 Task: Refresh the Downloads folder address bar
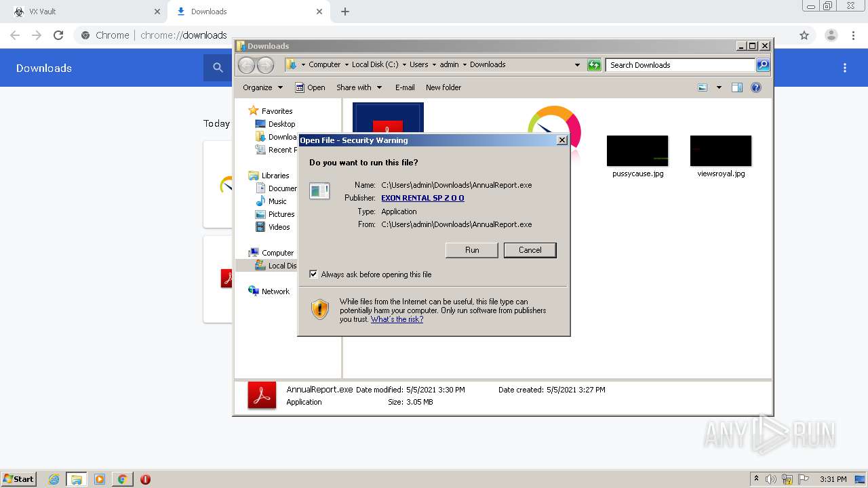pyautogui.click(x=594, y=65)
